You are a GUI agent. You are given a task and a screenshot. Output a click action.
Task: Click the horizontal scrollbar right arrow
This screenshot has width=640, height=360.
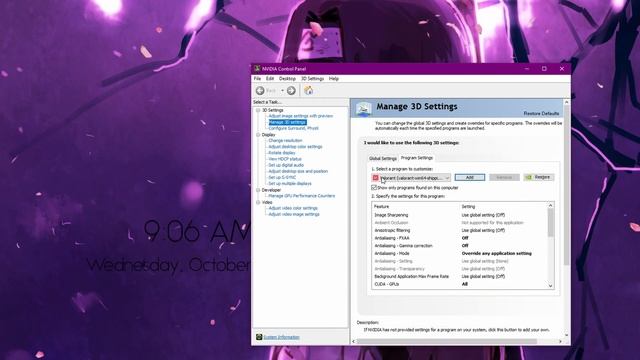coord(560,341)
